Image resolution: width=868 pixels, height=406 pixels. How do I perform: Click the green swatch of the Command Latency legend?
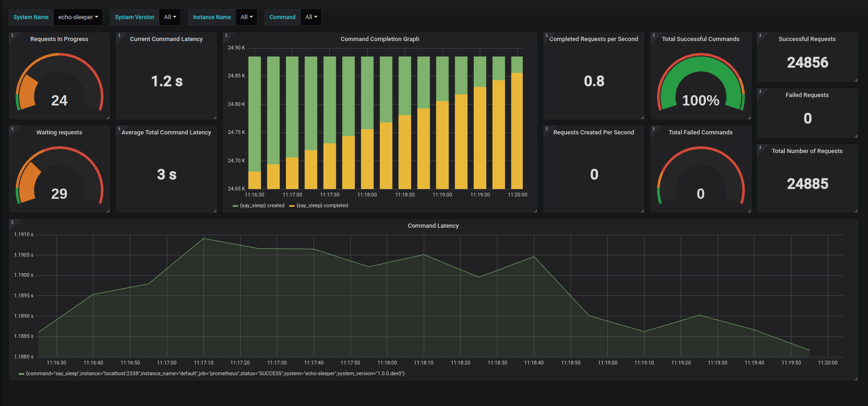pos(21,374)
